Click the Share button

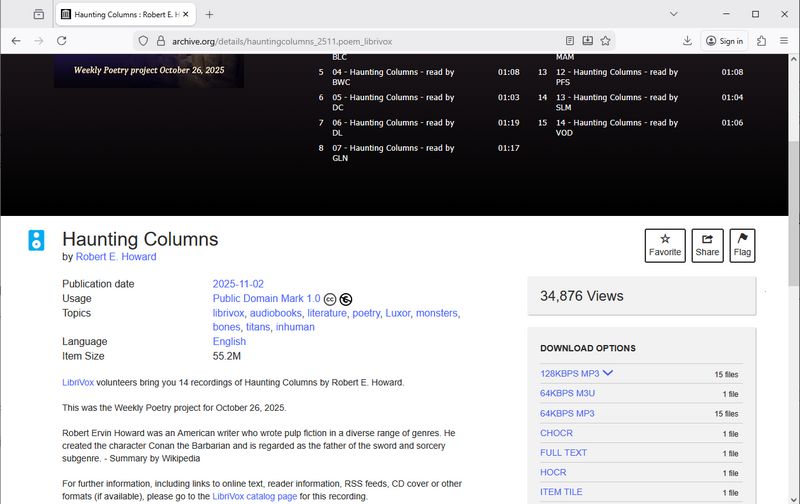(707, 245)
